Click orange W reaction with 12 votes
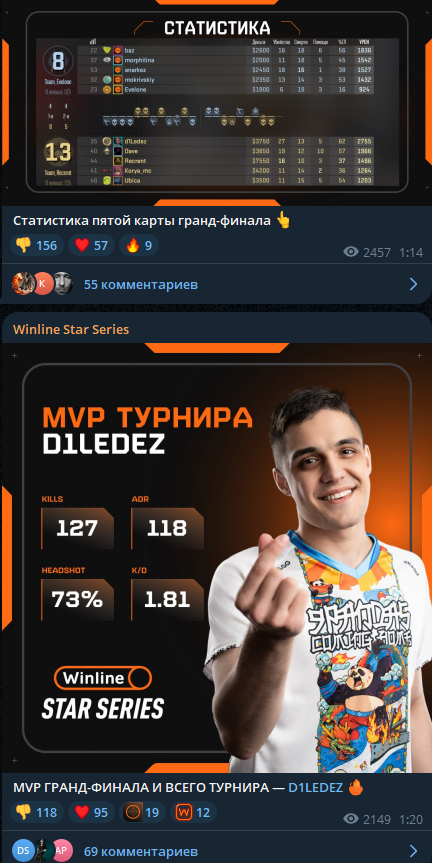Image resolution: width=432 pixels, height=863 pixels. 193,812
